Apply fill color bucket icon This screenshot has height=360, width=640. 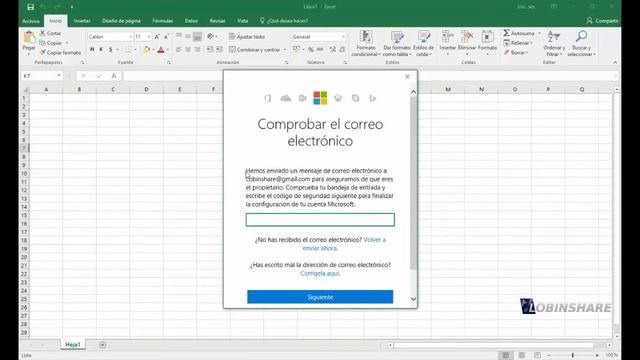coord(147,50)
